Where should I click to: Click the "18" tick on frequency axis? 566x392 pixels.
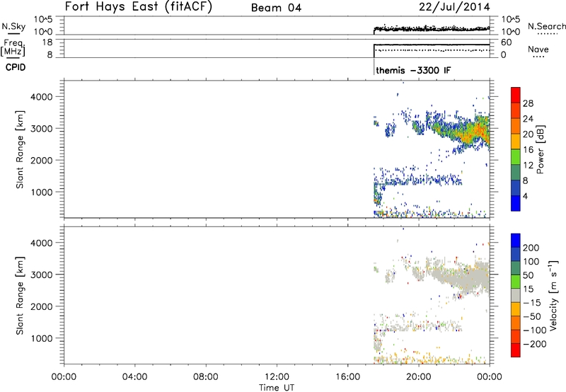coord(47,42)
